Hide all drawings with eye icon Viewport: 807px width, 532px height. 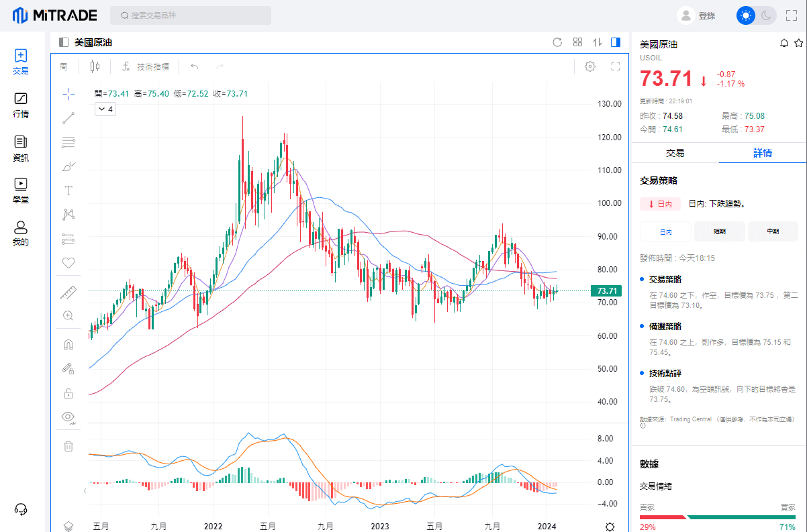point(68,417)
